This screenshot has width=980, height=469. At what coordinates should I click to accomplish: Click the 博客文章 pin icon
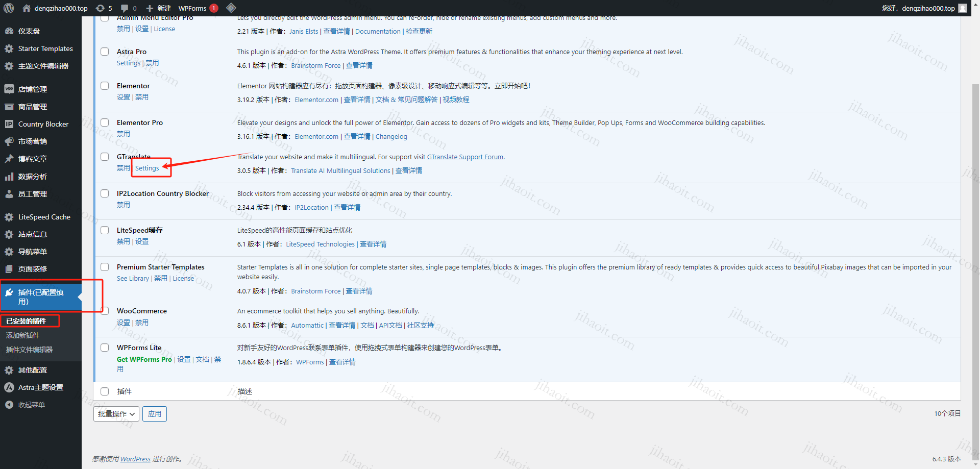click(x=9, y=159)
